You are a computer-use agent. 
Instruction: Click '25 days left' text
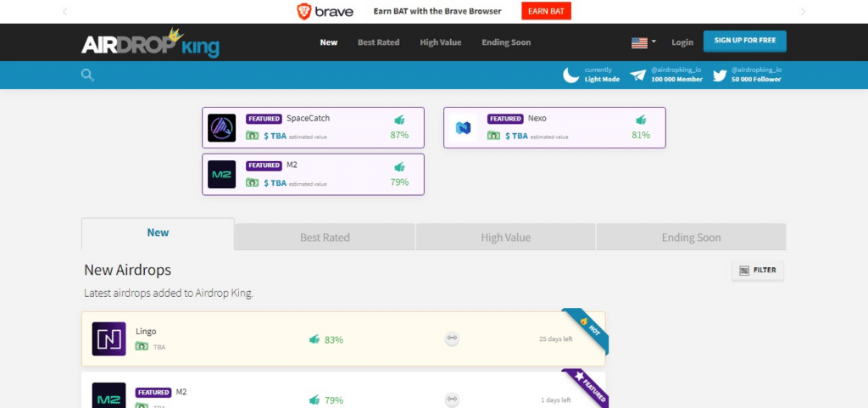pyautogui.click(x=556, y=338)
